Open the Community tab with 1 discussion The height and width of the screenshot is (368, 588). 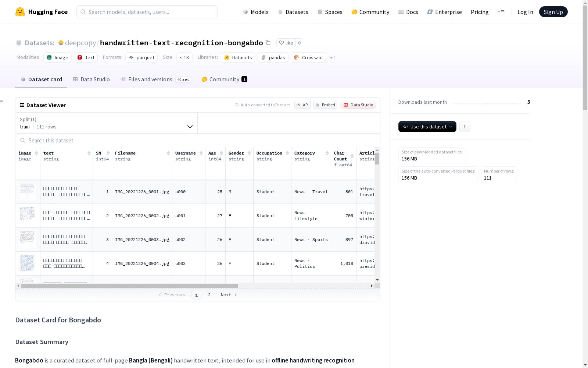224,79
